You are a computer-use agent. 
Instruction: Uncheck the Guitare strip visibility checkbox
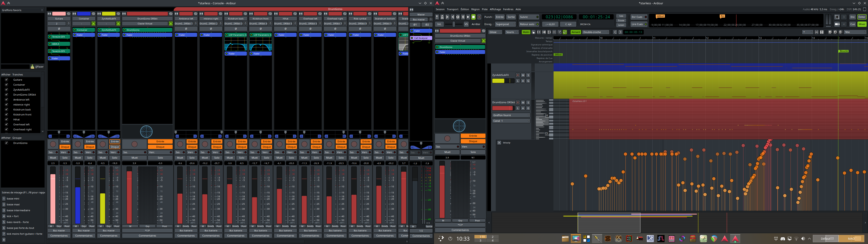tap(6, 80)
